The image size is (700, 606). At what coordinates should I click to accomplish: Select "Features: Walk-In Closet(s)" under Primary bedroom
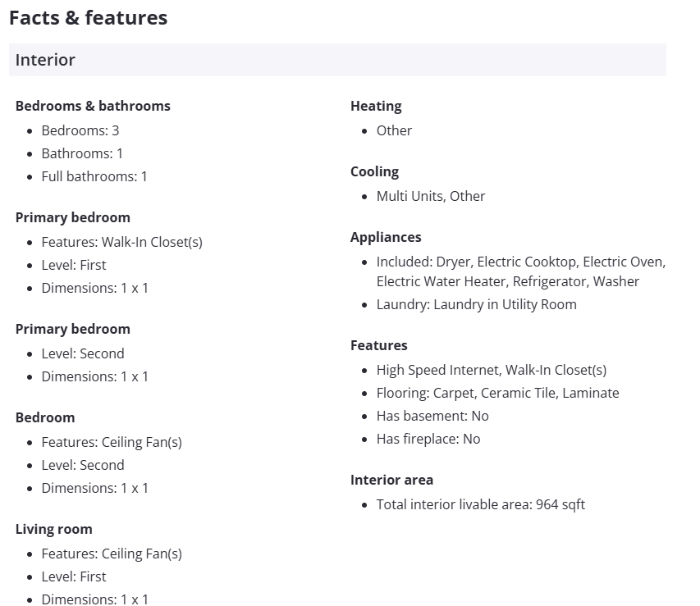pos(121,242)
